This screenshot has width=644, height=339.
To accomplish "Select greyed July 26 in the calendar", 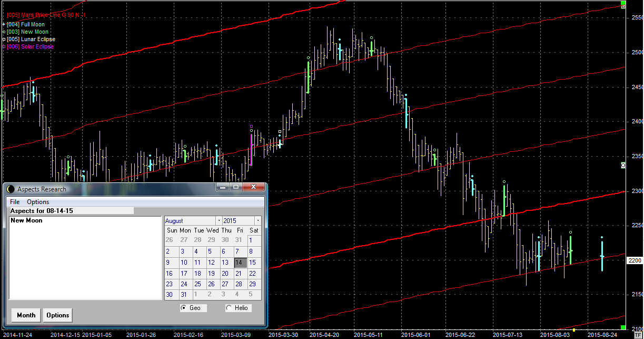I will click(169, 240).
